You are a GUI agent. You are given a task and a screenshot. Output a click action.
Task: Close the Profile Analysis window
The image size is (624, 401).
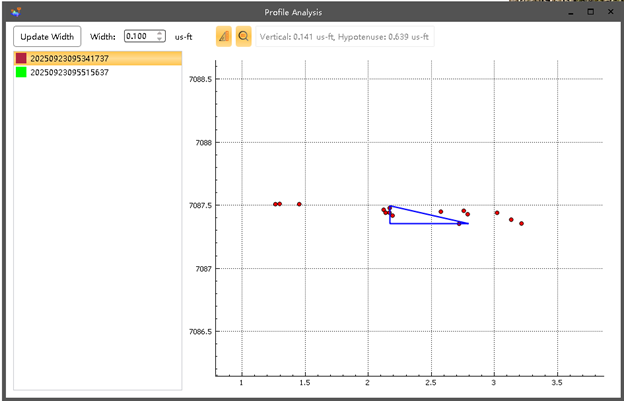[611, 11]
